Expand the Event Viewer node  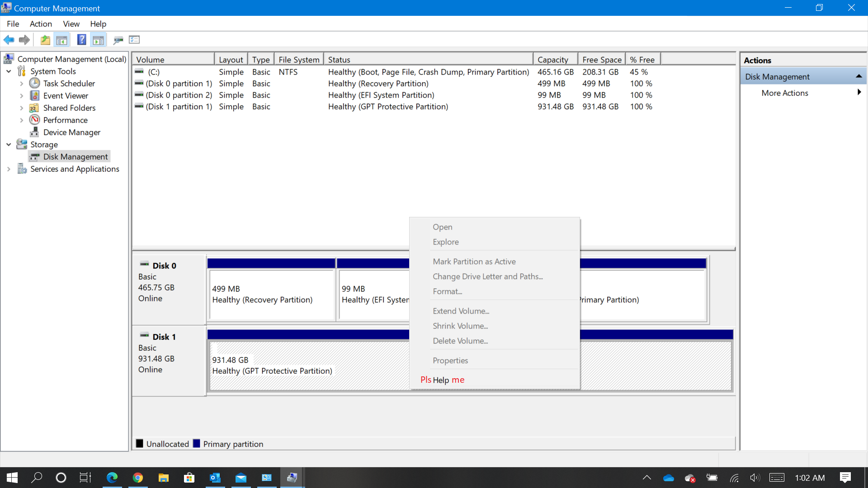click(21, 95)
